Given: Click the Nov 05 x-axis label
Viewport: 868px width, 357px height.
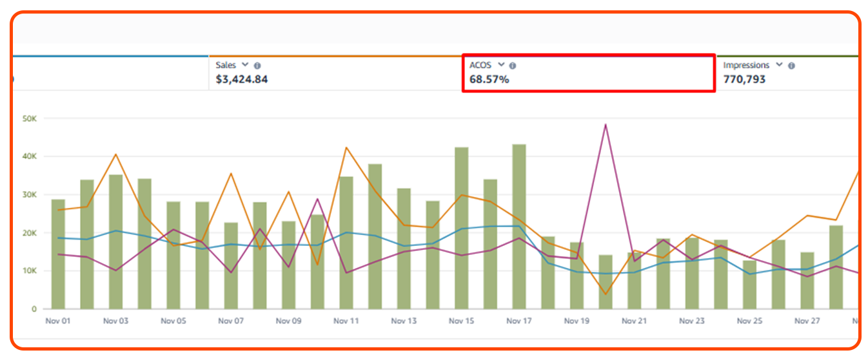Looking at the screenshot, I should pyautogui.click(x=173, y=320).
